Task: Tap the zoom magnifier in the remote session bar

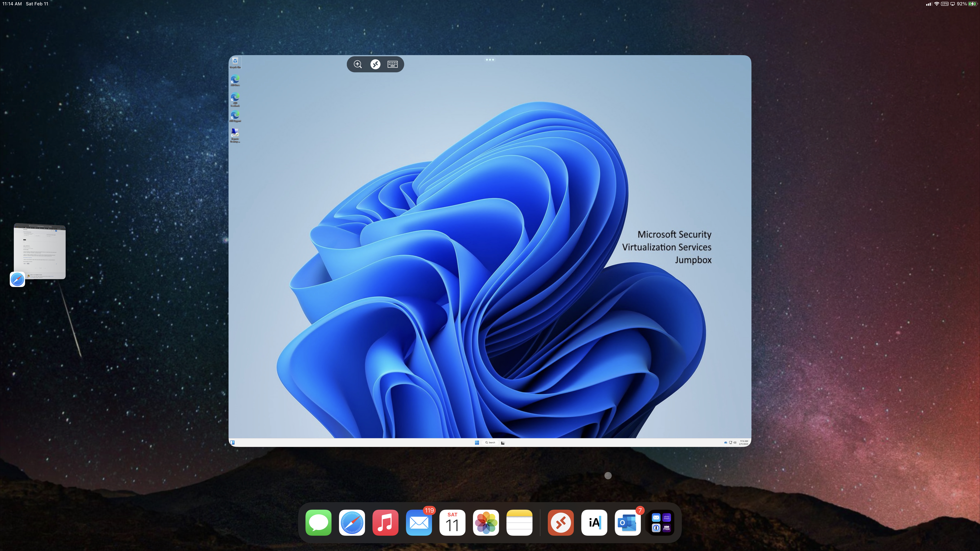Action: (358, 64)
